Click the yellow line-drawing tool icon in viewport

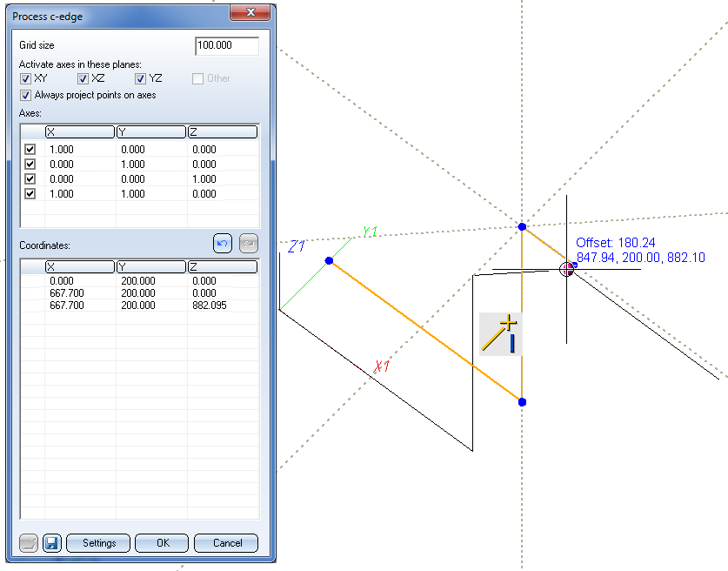[x=500, y=335]
